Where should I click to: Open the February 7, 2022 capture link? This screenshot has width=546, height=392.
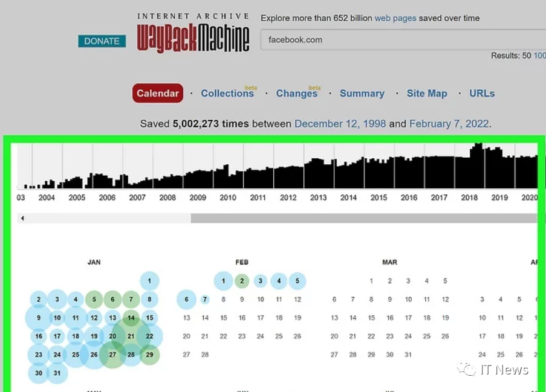click(x=449, y=124)
